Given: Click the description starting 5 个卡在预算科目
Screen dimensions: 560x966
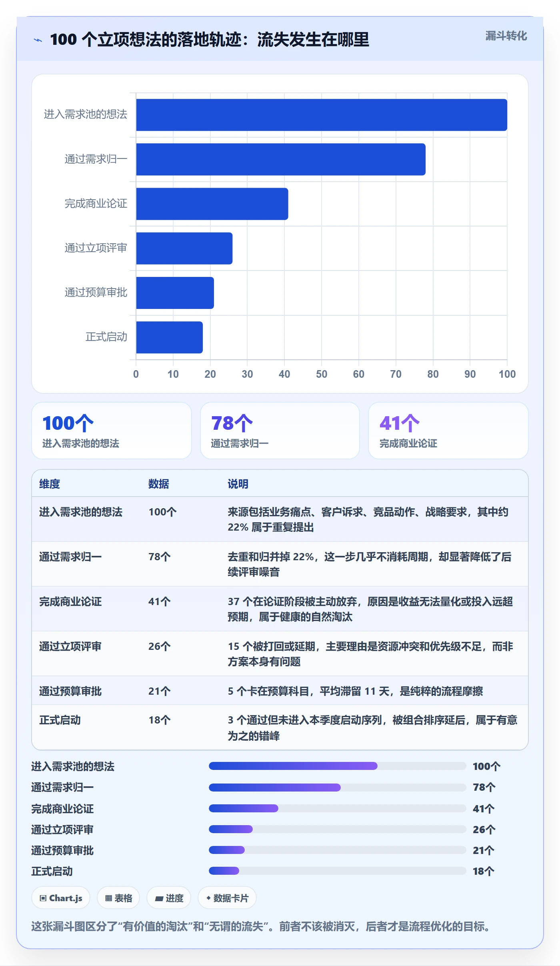Looking at the screenshot, I should click(x=355, y=691).
